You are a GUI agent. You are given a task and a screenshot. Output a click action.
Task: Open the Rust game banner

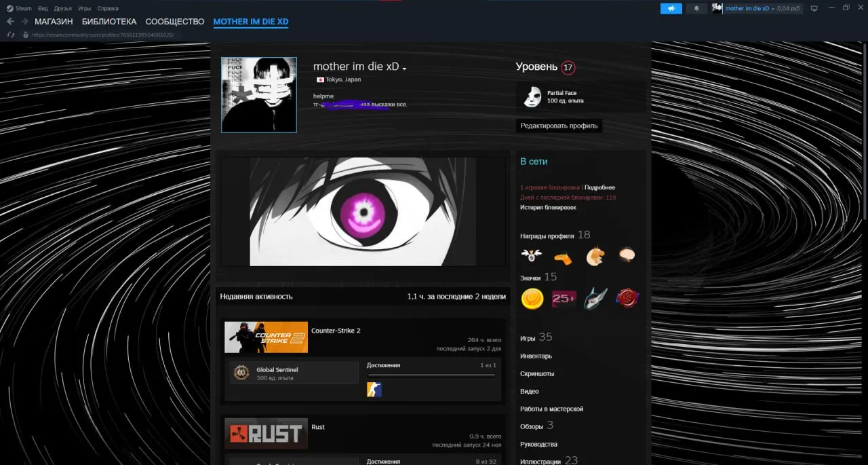pos(266,434)
